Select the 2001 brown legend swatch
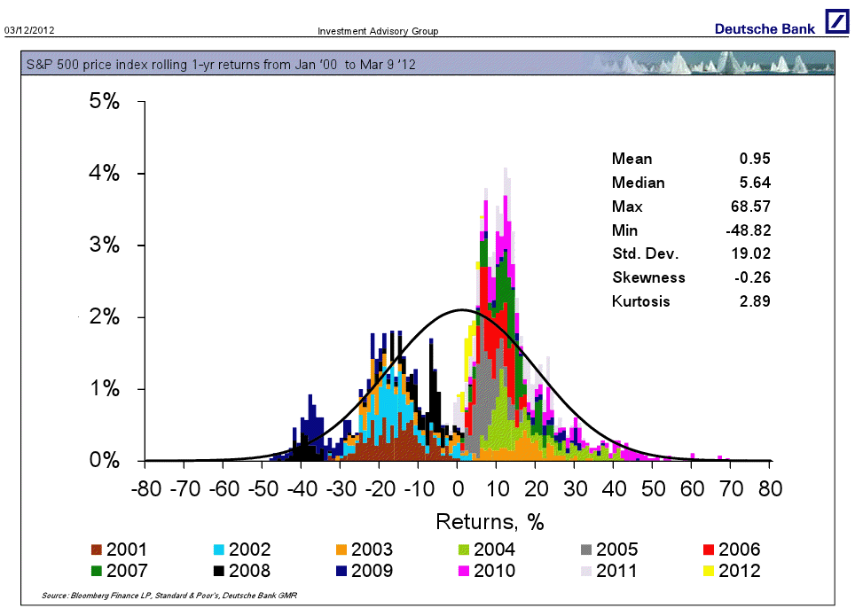855x616 pixels. point(97,550)
